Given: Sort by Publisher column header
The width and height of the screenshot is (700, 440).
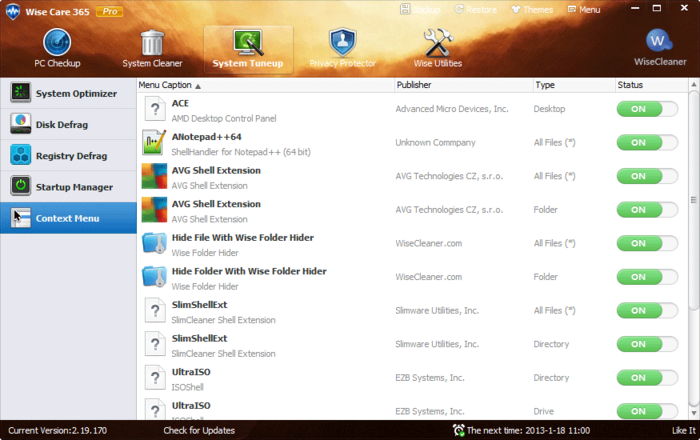Looking at the screenshot, I should coord(463,85).
